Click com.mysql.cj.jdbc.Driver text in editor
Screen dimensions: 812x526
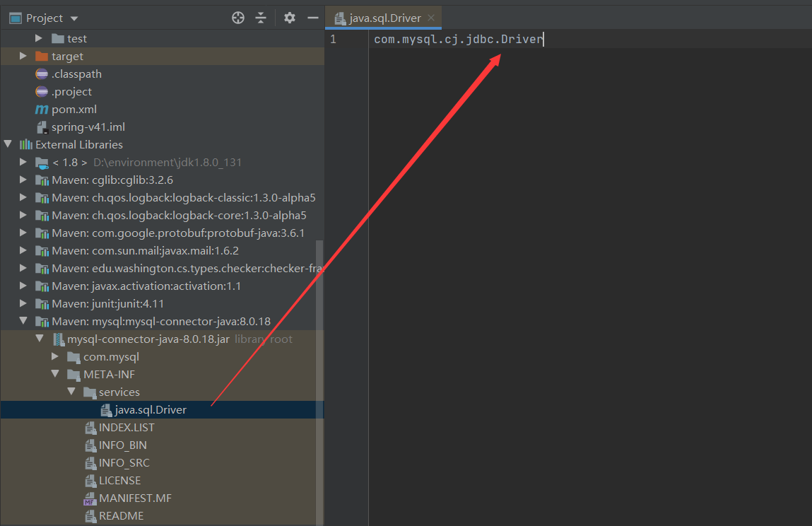coord(459,40)
